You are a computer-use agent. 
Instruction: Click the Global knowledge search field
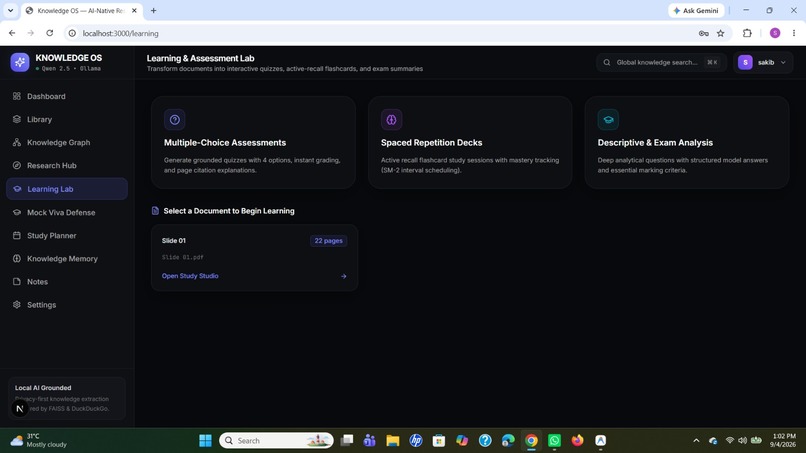[x=661, y=62]
